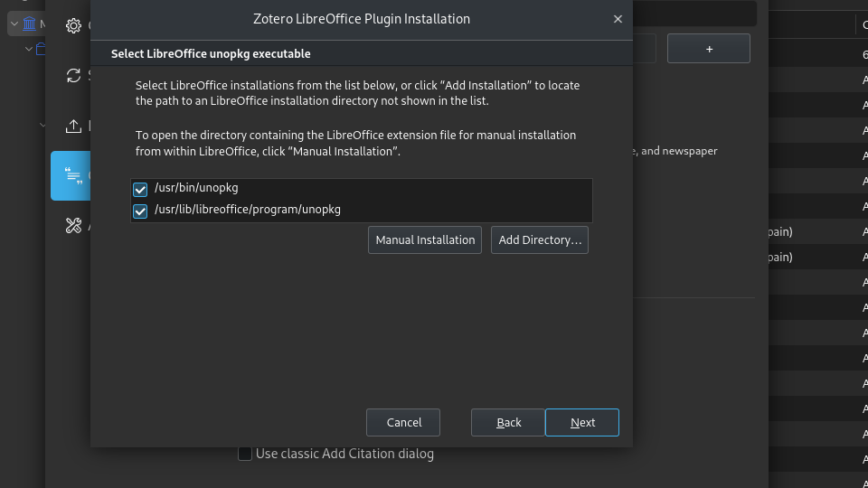Cancel the plugin installation wizard
This screenshot has height=488, width=868.
pos(403,422)
